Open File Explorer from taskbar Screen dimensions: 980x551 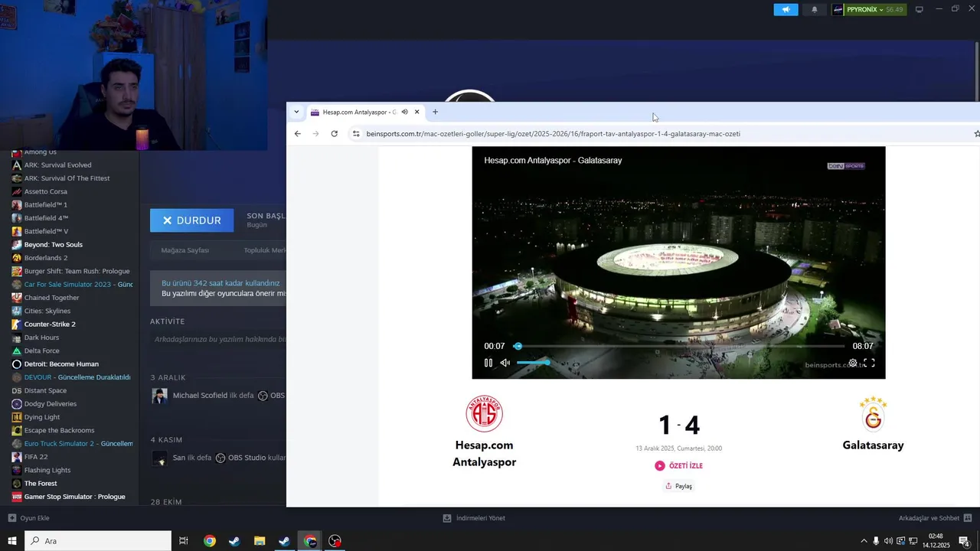260,541
